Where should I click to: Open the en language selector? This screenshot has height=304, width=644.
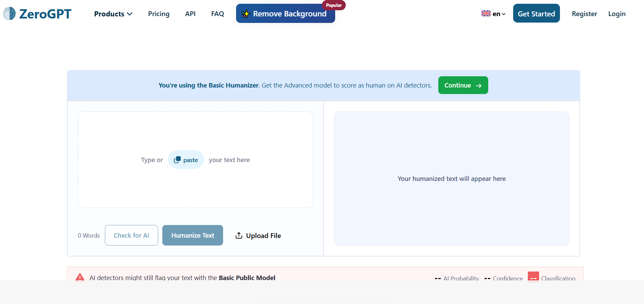tap(493, 14)
